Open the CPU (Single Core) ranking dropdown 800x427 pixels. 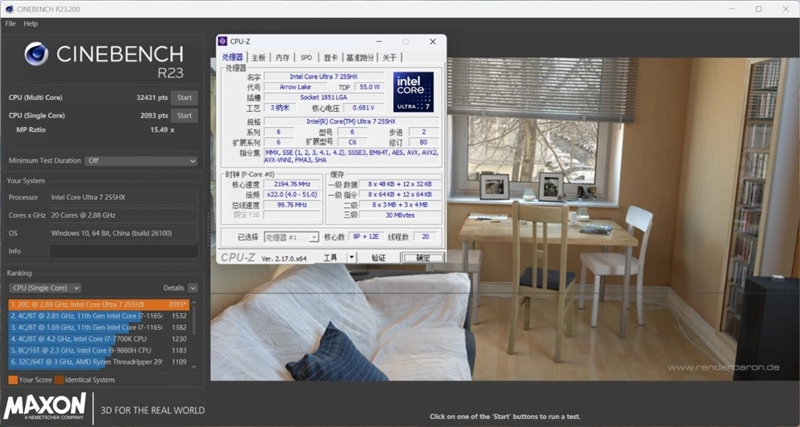tap(45, 288)
